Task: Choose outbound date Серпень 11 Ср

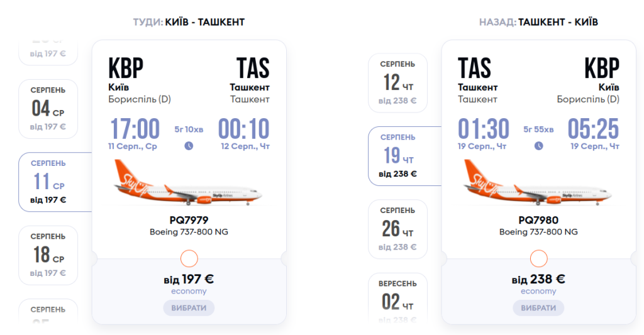Action: coord(48,182)
